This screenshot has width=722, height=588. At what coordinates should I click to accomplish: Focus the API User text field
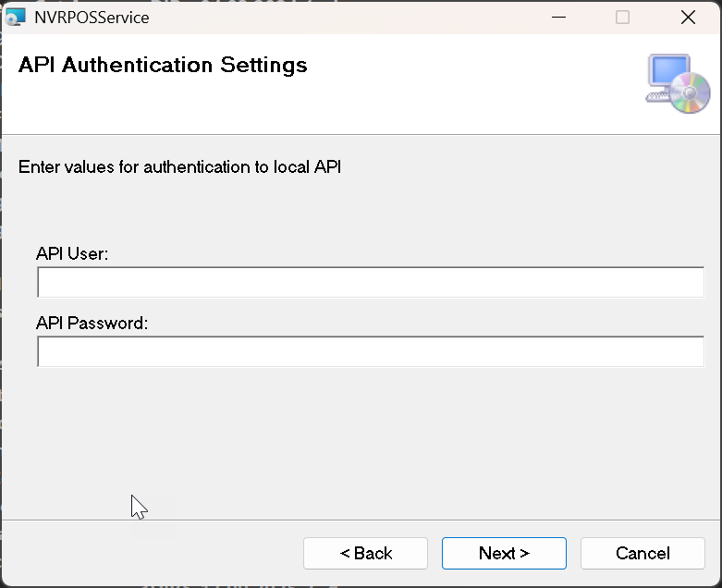[x=370, y=283]
